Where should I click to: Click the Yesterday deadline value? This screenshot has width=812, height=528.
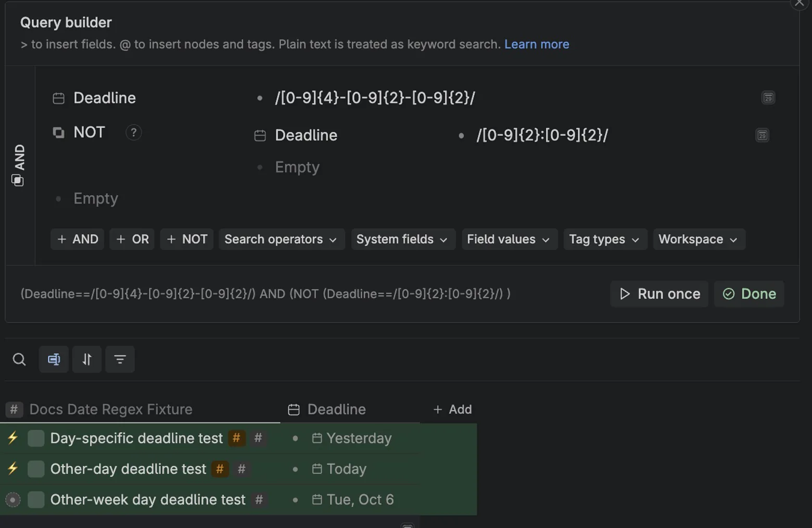pos(352,438)
